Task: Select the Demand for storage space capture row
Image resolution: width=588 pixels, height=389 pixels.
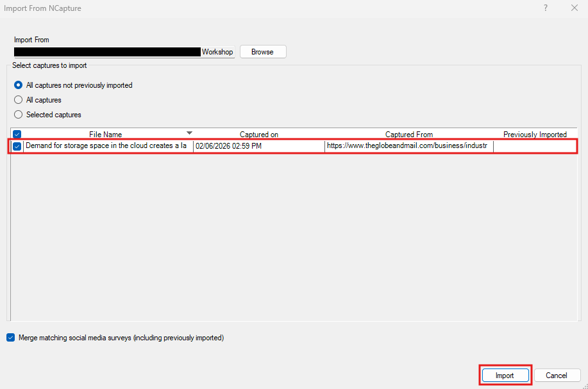Action: [x=106, y=145]
